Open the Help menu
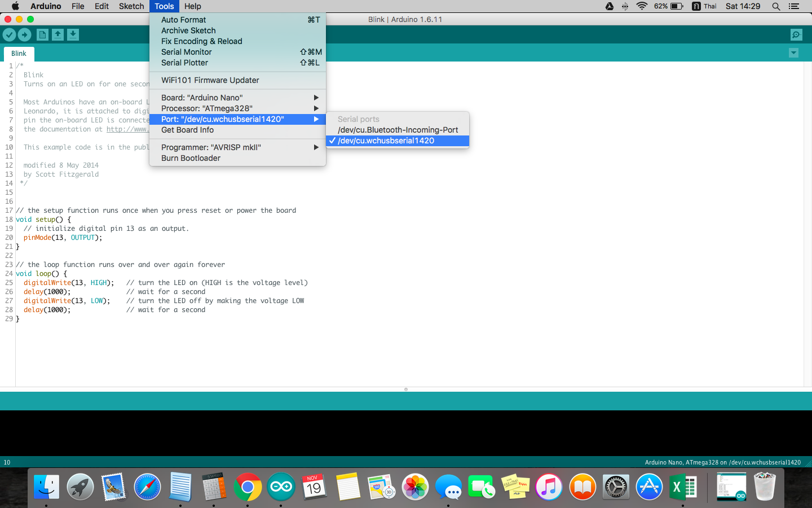 tap(193, 6)
